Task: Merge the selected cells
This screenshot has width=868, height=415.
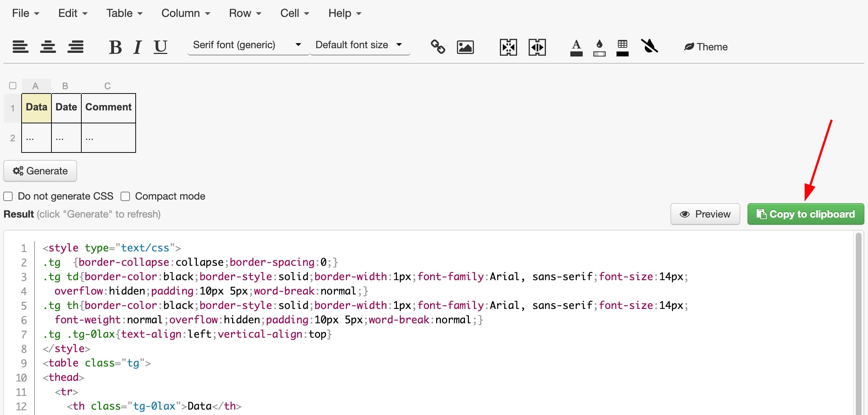Action: point(508,46)
